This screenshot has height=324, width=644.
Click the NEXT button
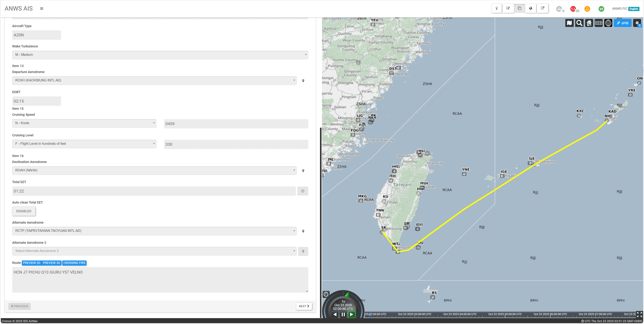pyautogui.click(x=304, y=306)
